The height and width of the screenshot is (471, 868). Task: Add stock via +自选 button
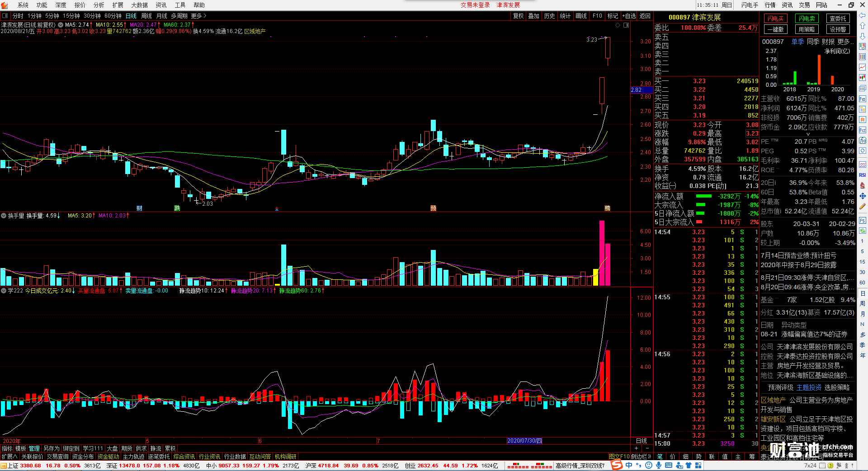point(629,16)
